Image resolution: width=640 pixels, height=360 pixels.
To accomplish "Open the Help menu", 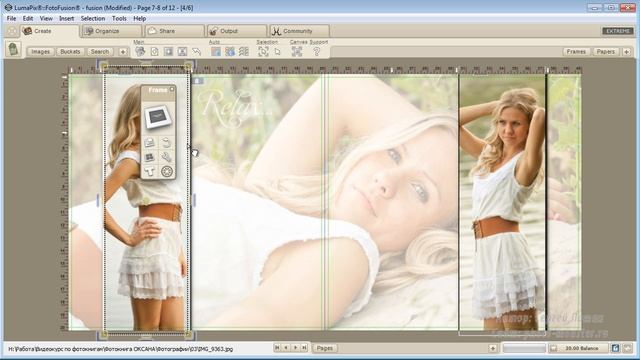I will pyautogui.click(x=139, y=18).
